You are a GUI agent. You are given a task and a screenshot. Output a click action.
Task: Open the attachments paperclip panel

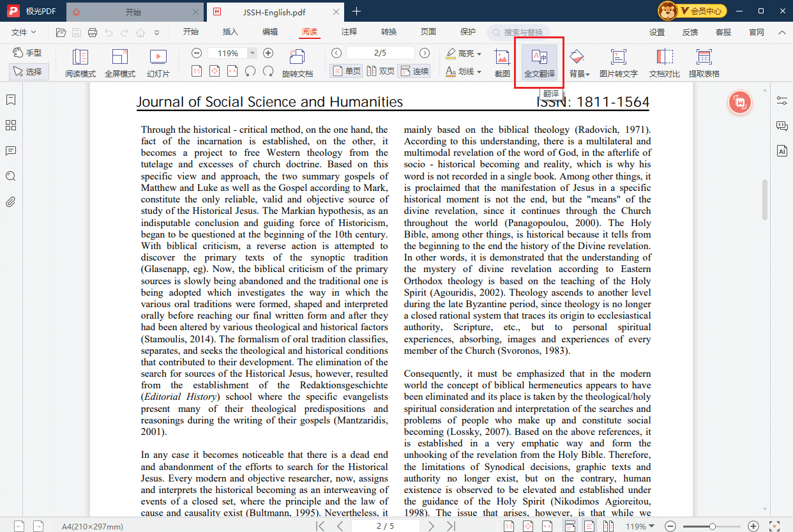pos(10,202)
